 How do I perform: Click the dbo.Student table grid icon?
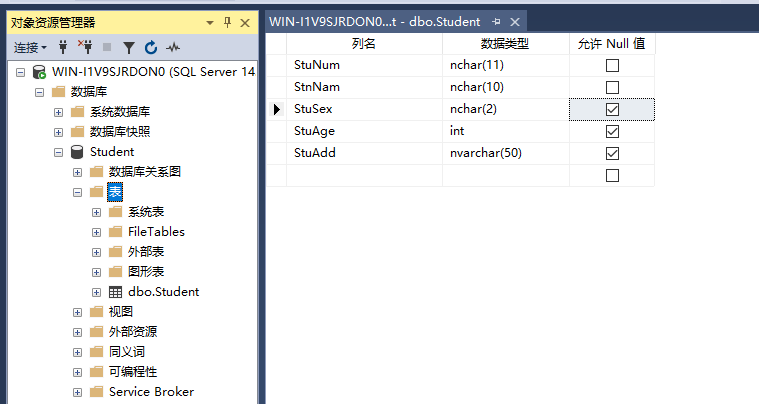pyautogui.click(x=115, y=292)
